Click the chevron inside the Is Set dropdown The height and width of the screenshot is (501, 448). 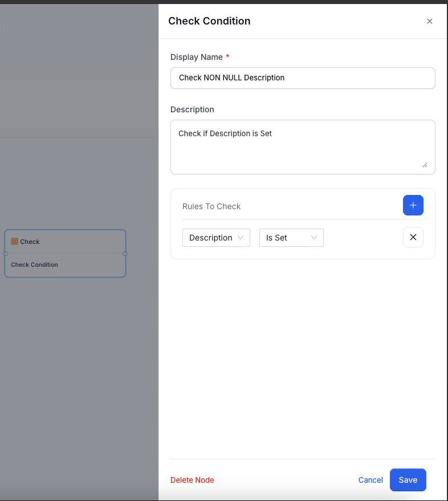pyautogui.click(x=314, y=238)
